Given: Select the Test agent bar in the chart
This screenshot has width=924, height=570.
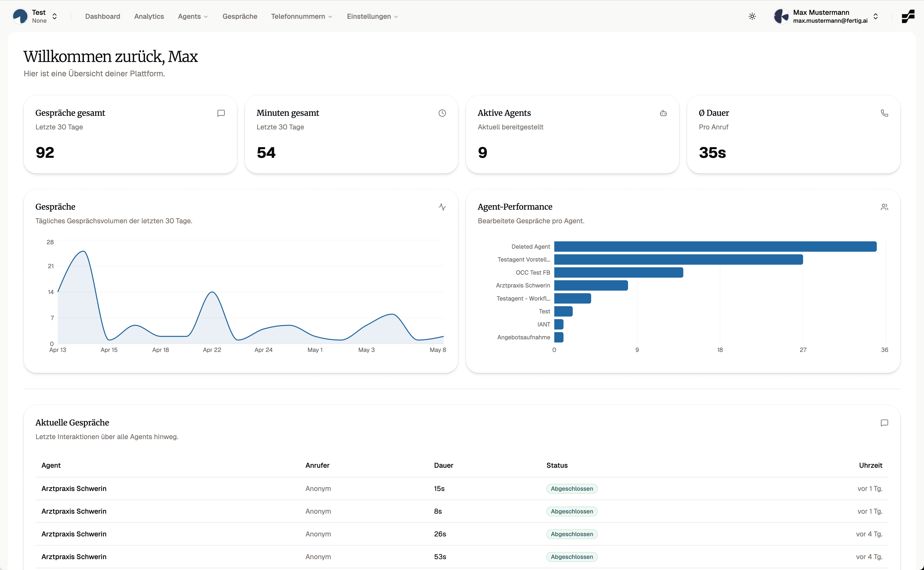Looking at the screenshot, I should (563, 311).
